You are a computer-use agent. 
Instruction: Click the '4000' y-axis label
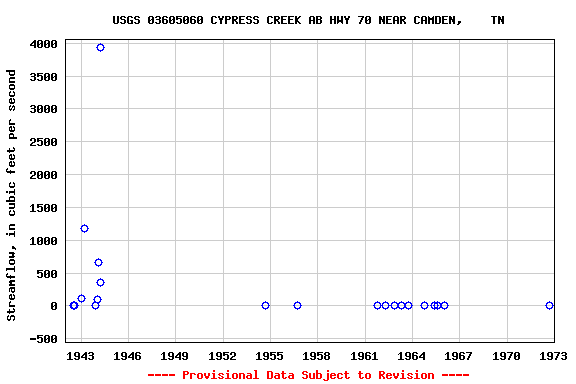[44, 44]
